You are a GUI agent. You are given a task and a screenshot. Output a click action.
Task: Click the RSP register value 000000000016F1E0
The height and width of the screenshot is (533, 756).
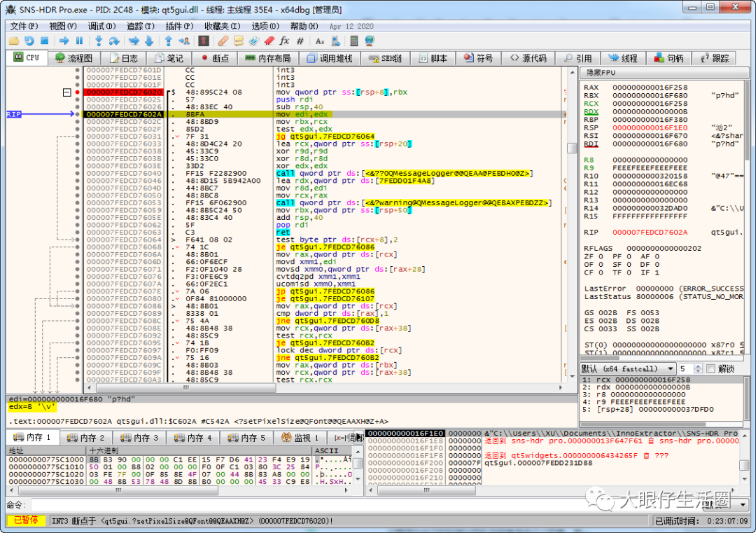[x=650, y=128]
